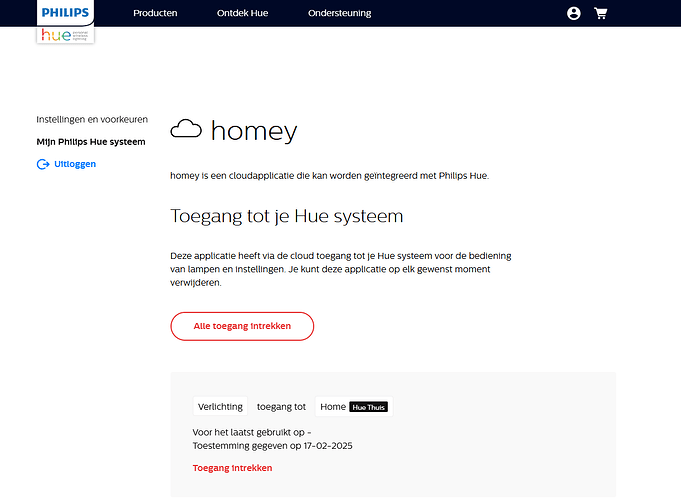Click the homey page title

point(254,131)
